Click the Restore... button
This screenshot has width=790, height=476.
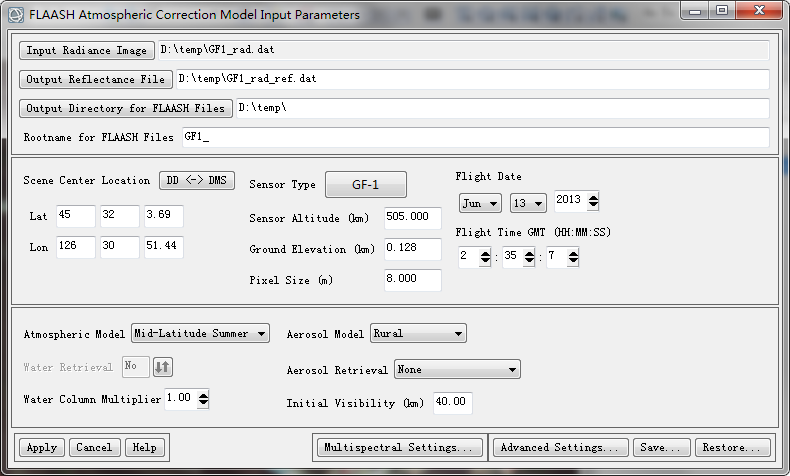pyautogui.click(x=733, y=447)
